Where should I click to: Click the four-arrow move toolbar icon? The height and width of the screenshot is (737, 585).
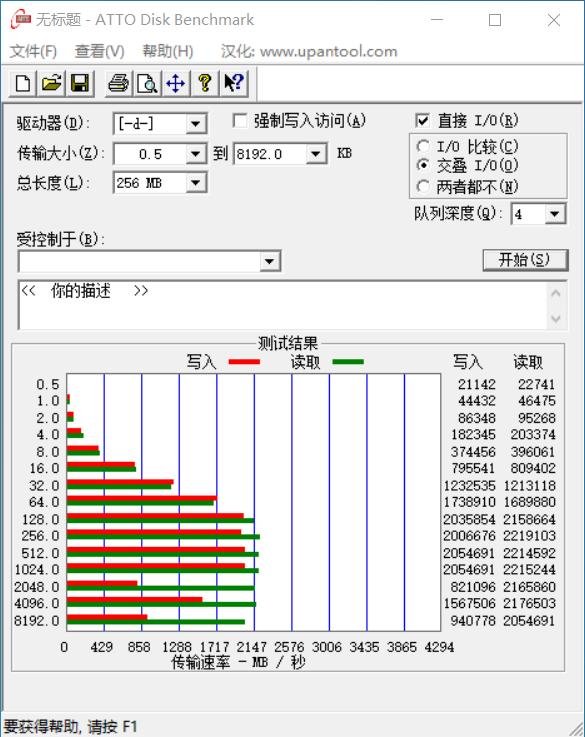pos(175,84)
